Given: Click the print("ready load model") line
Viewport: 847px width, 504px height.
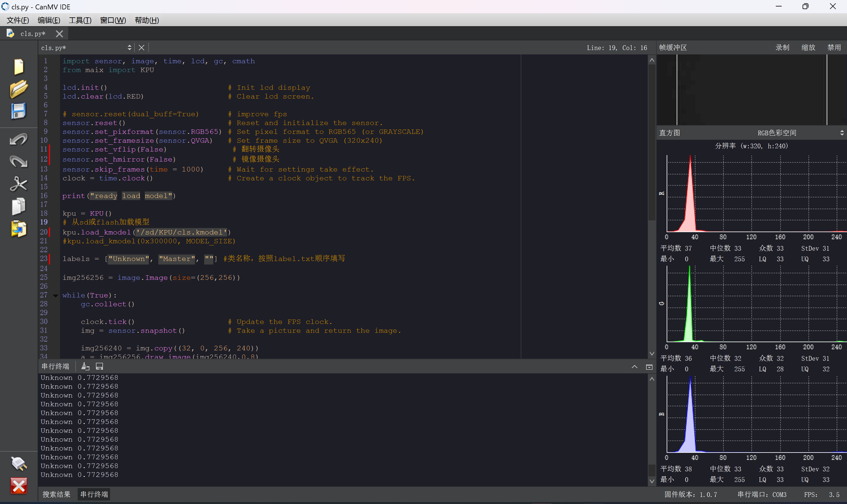Looking at the screenshot, I should [119, 196].
